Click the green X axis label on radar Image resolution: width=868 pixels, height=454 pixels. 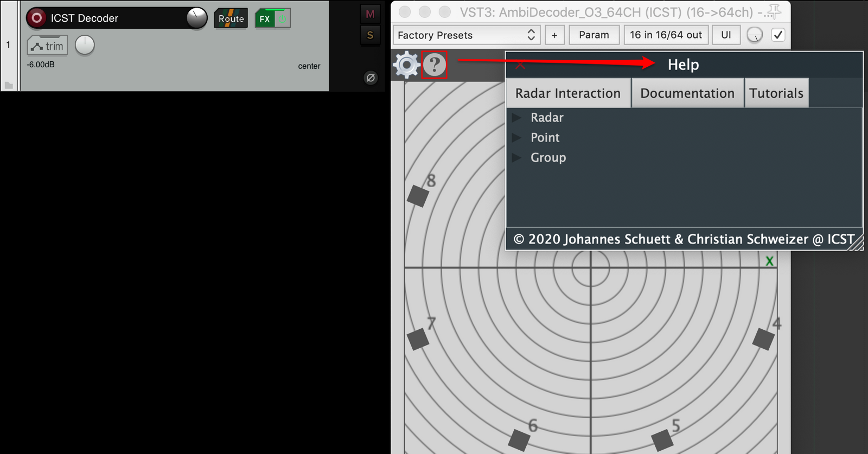pyautogui.click(x=769, y=261)
